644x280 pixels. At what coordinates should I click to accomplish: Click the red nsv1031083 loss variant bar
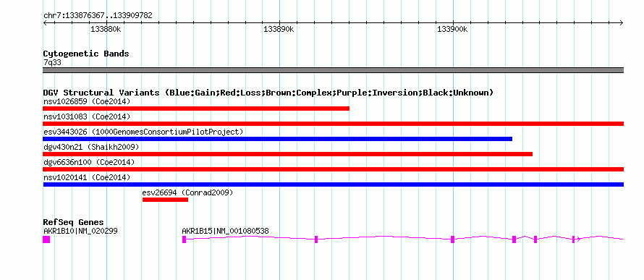(333, 124)
